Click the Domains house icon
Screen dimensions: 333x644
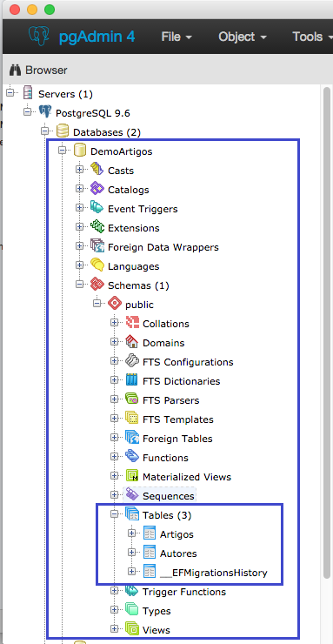coord(131,342)
